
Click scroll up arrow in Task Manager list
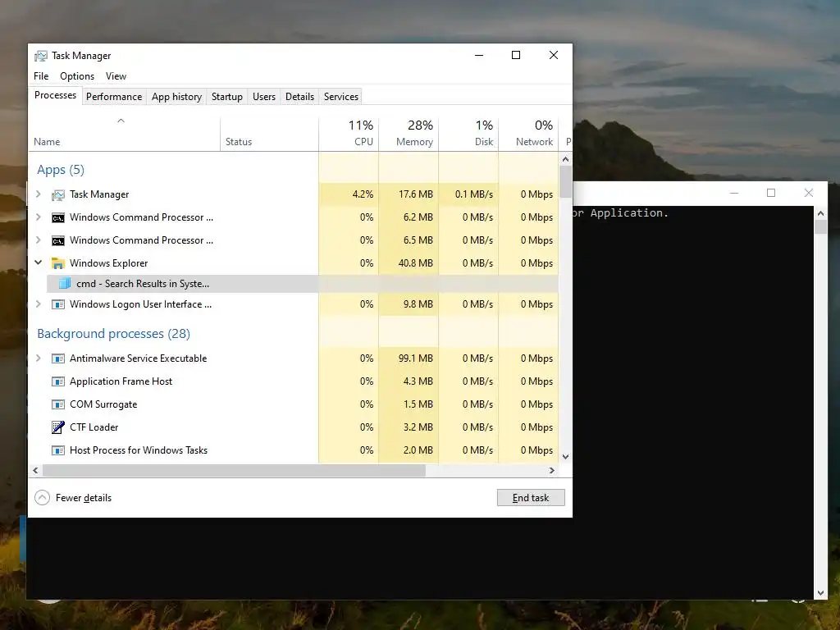coord(565,159)
